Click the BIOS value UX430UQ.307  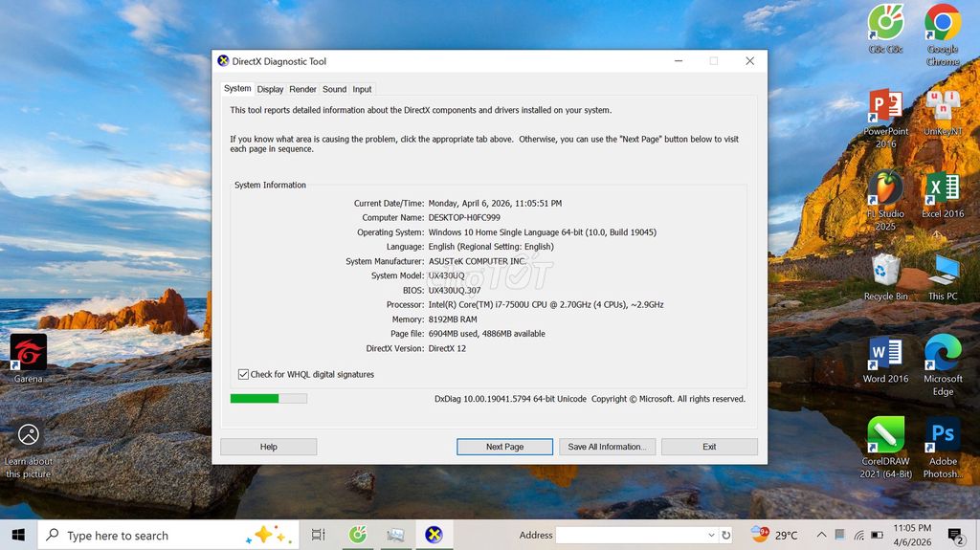coord(455,290)
